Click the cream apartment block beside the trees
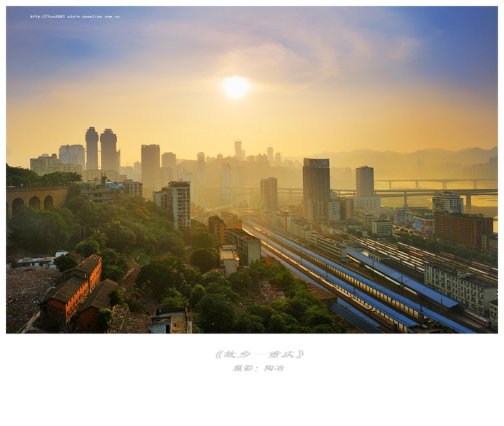 (x=178, y=203)
